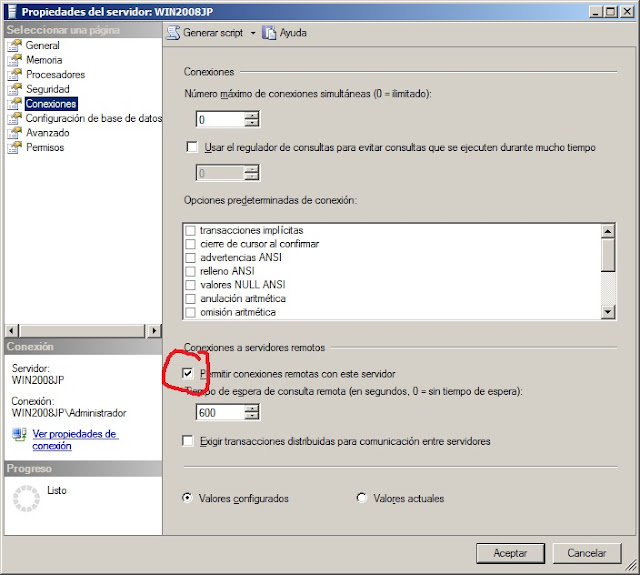640x575 pixels.
Task: Click the Seguridad page icon
Action: tap(14, 89)
